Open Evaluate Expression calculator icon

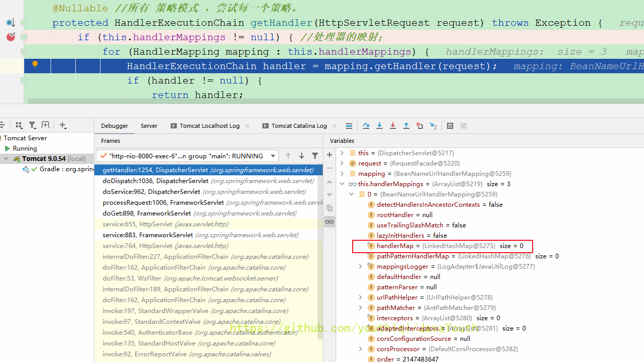(x=450, y=126)
